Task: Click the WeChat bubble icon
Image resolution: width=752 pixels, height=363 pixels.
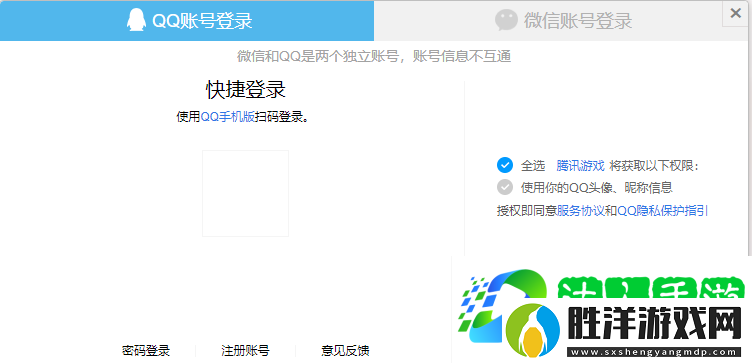Action: [506, 20]
